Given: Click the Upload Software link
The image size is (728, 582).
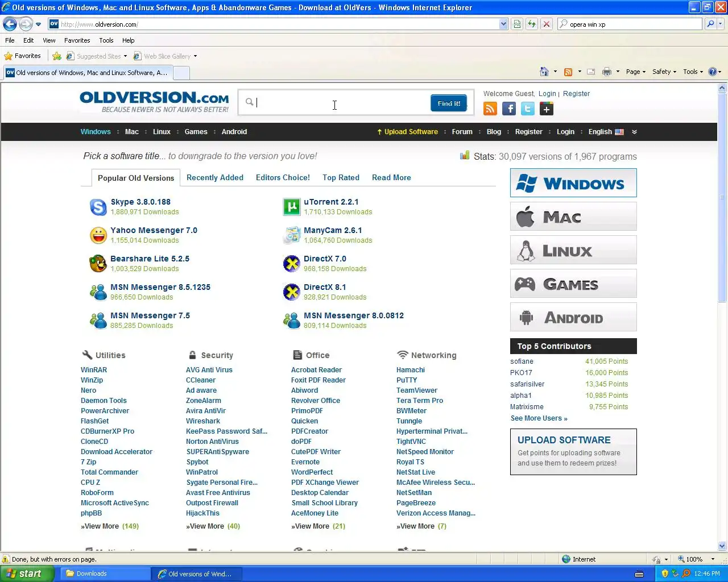Looking at the screenshot, I should [x=407, y=131].
